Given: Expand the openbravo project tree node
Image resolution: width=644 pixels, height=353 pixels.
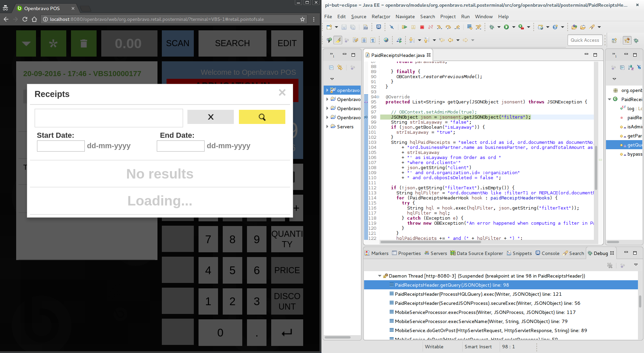Looking at the screenshot, I should click(327, 90).
